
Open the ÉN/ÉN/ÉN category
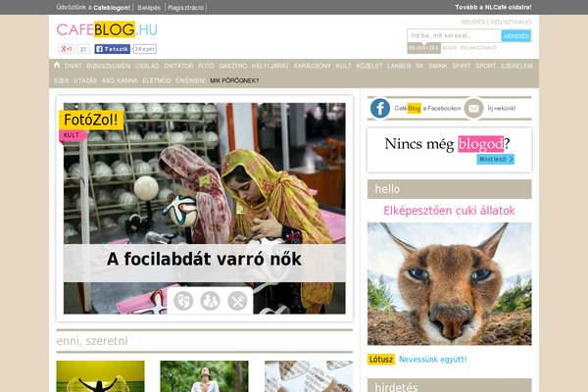point(190,80)
